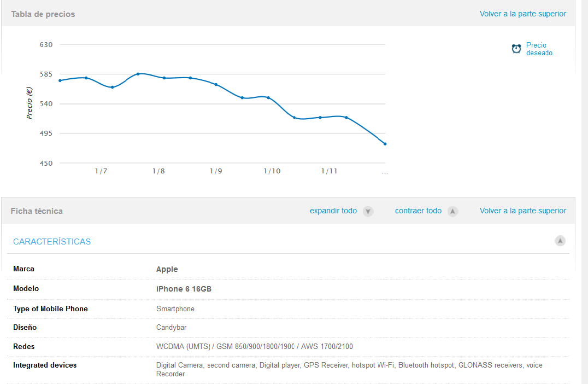Click the expandir todo link
This screenshot has width=588, height=384.
pos(333,211)
